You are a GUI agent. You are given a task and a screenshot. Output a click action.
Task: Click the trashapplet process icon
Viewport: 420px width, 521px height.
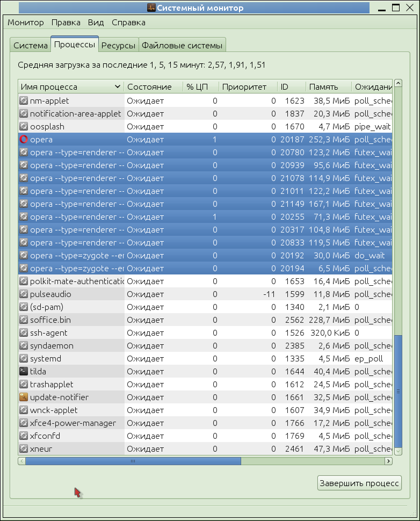click(x=24, y=385)
